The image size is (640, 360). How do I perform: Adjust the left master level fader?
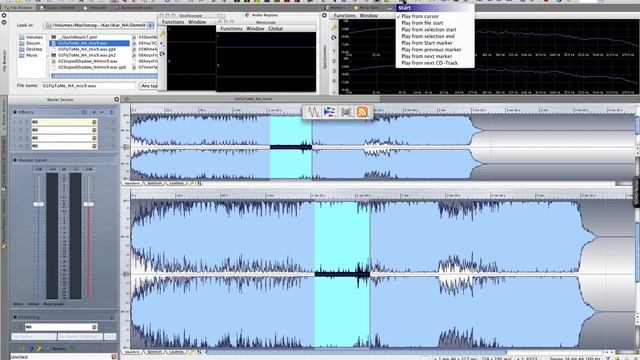click(x=39, y=204)
